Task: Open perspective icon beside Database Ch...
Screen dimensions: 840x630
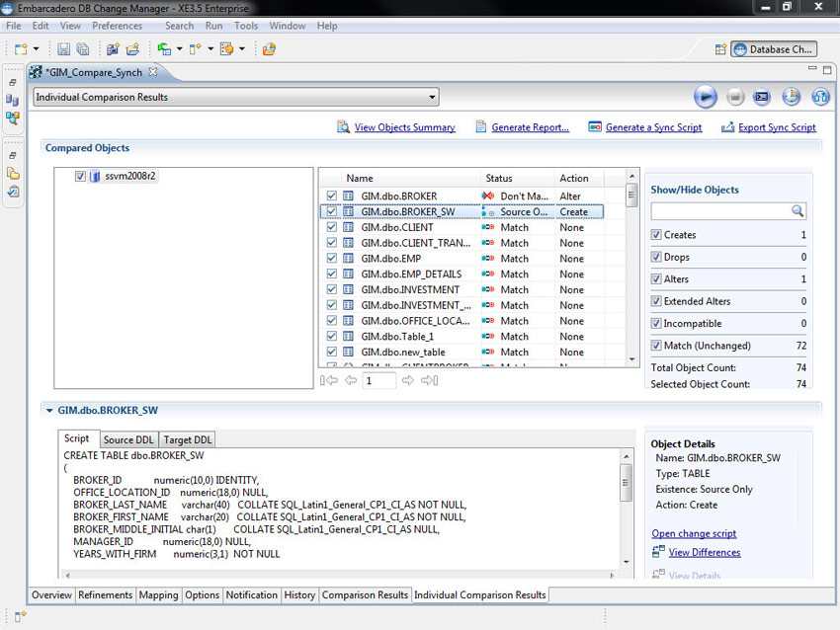Action: tap(720, 49)
